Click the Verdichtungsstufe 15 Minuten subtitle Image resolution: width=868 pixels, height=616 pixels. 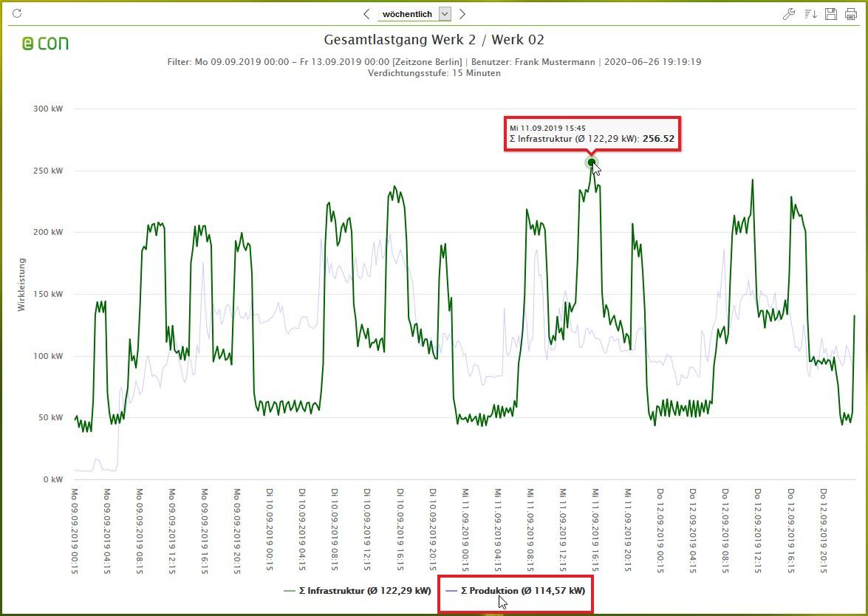(434, 73)
